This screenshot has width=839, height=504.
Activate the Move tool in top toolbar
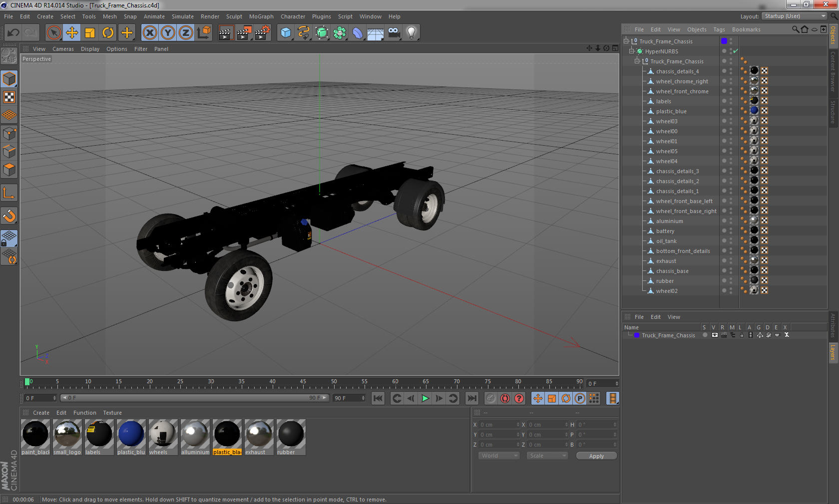pyautogui.click(x=72, y=33)
